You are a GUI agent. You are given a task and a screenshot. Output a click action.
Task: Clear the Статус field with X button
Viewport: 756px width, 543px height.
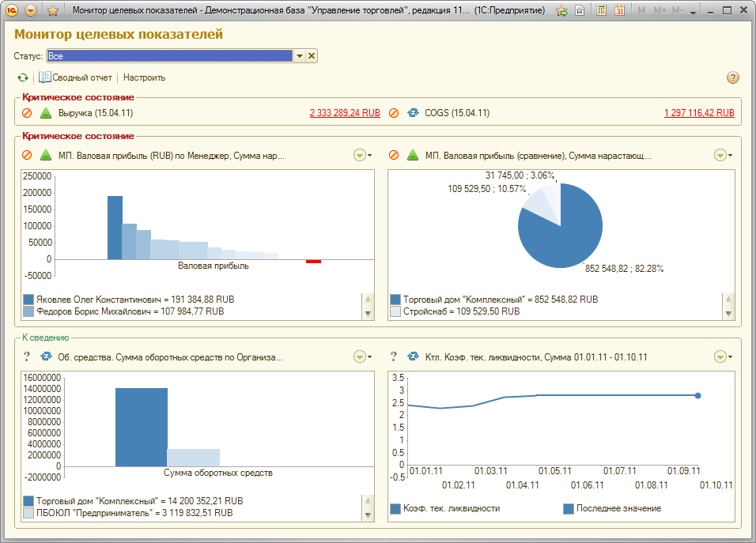click(312, 56)
